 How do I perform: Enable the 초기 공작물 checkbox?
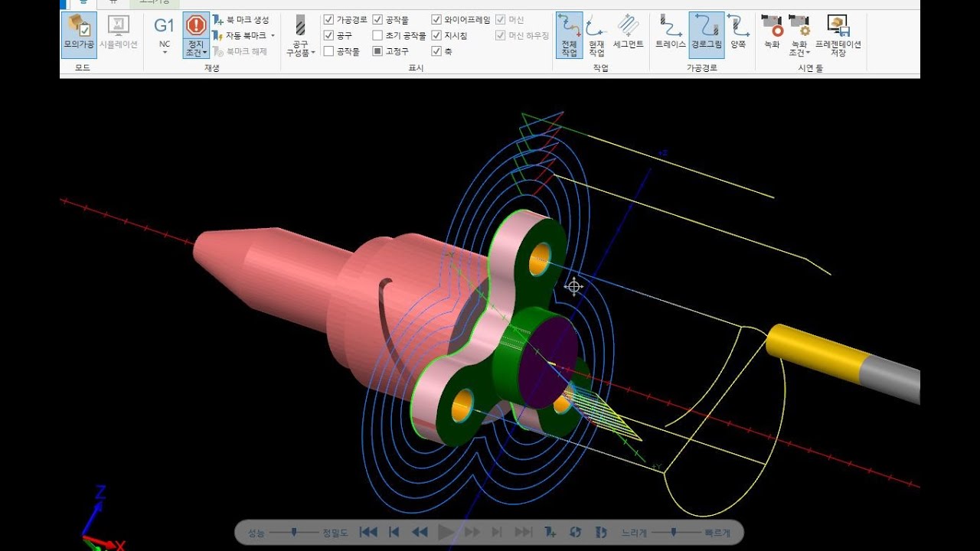377,35
